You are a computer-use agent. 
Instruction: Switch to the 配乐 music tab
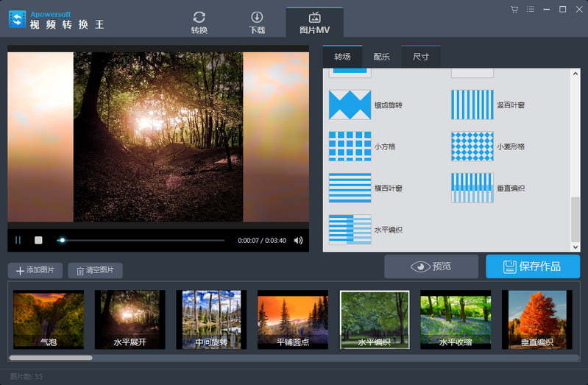(x=381, y=57)
